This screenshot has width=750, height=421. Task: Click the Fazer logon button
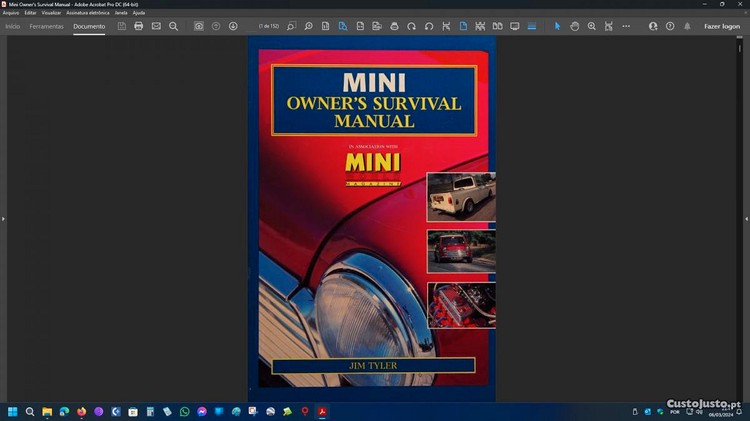point(721,26)
